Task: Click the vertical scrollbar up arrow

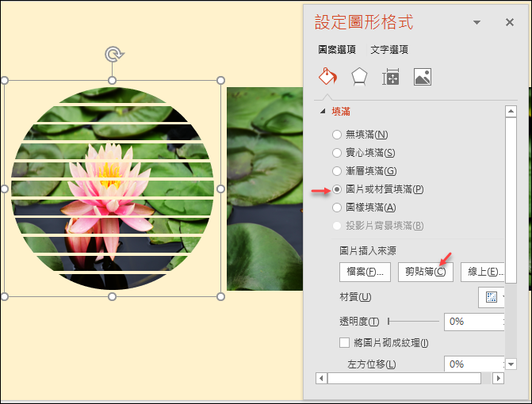Action: (x=511, y=111)
